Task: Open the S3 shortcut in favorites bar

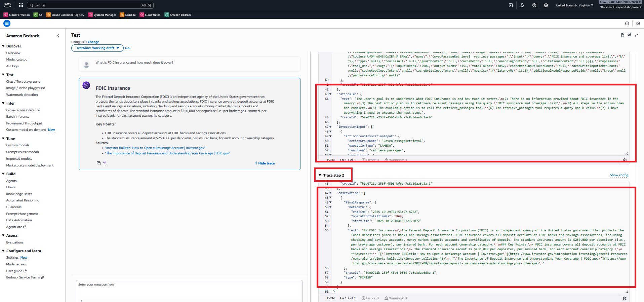Action: pyautogui.click(x=38, y=15)
